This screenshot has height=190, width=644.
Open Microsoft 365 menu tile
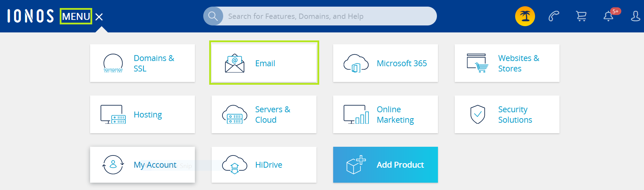coord(385,63)
